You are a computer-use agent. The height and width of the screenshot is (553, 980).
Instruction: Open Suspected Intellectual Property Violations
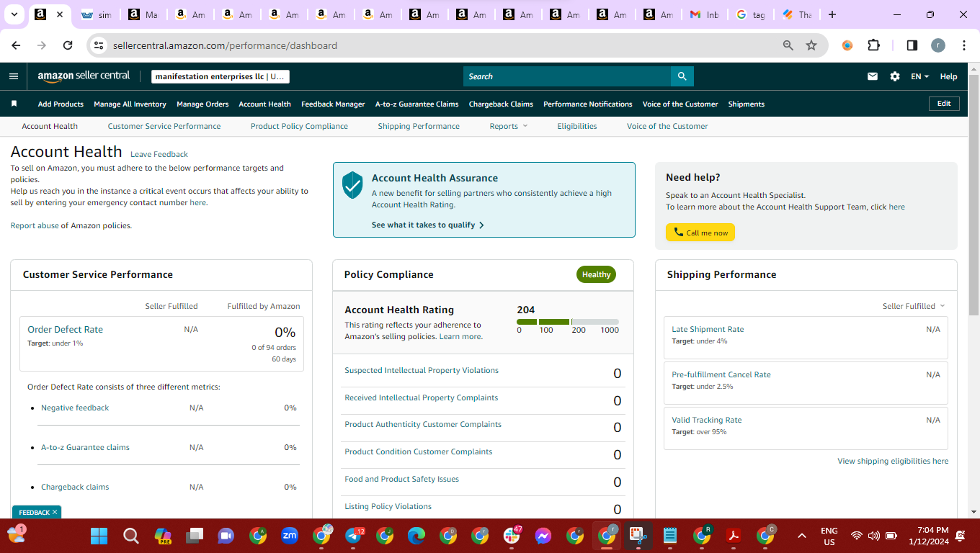click(x=422, y=370)
